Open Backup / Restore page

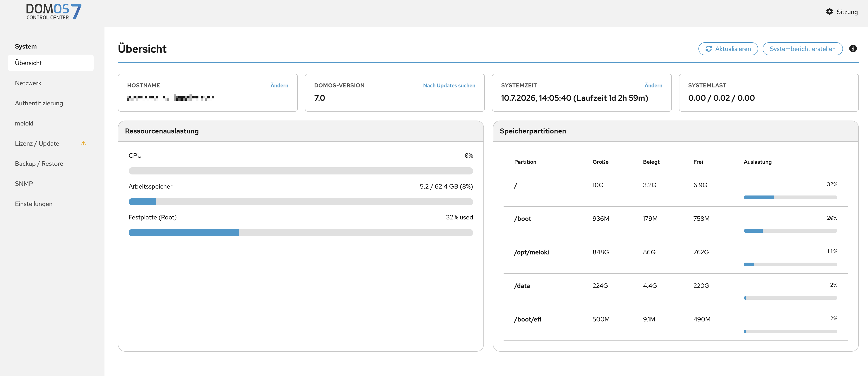(51, 164)
